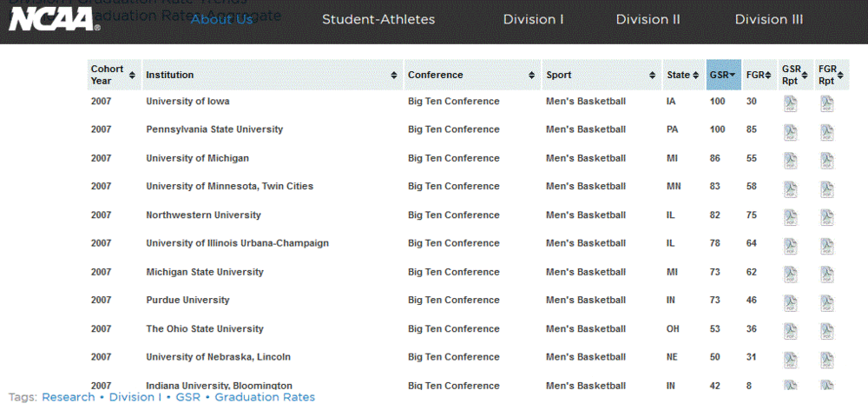Select Indiana University, Bloomington cell
The height and width of the screenshot is (417, 868).
(220, 386)
